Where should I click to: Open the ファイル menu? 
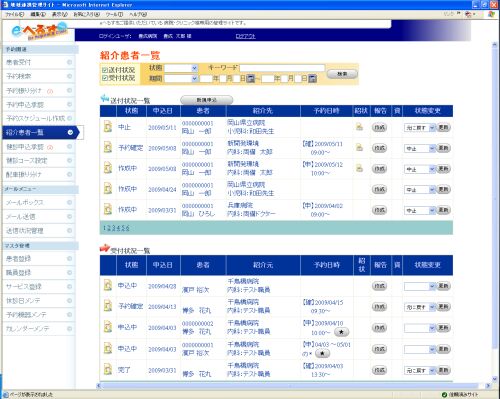(x=14, y=14)
